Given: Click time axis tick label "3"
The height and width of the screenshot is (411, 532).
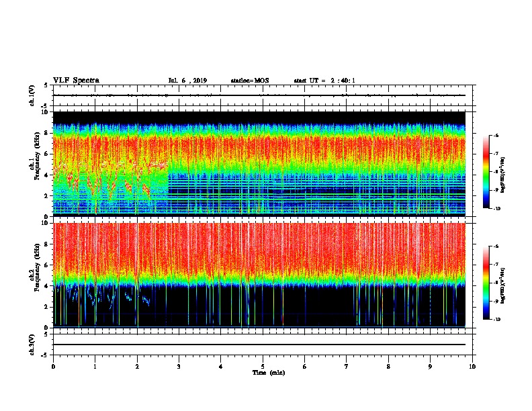Looking at the screenshot, I should [179, 367].
